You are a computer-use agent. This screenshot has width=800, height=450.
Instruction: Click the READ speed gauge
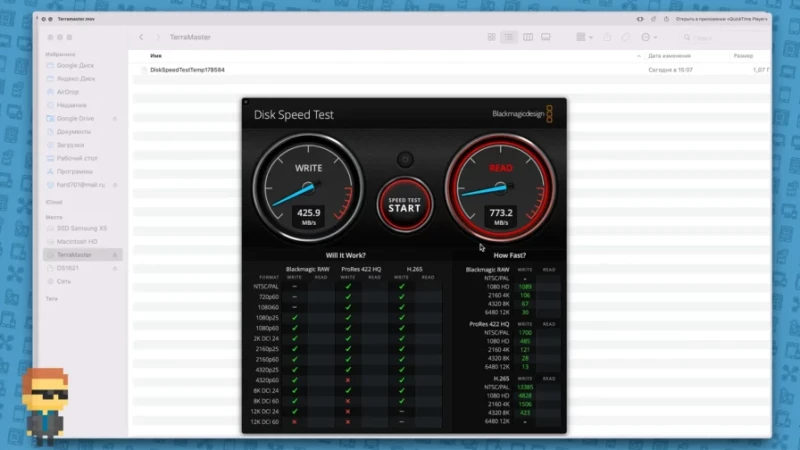coord(501,188)
